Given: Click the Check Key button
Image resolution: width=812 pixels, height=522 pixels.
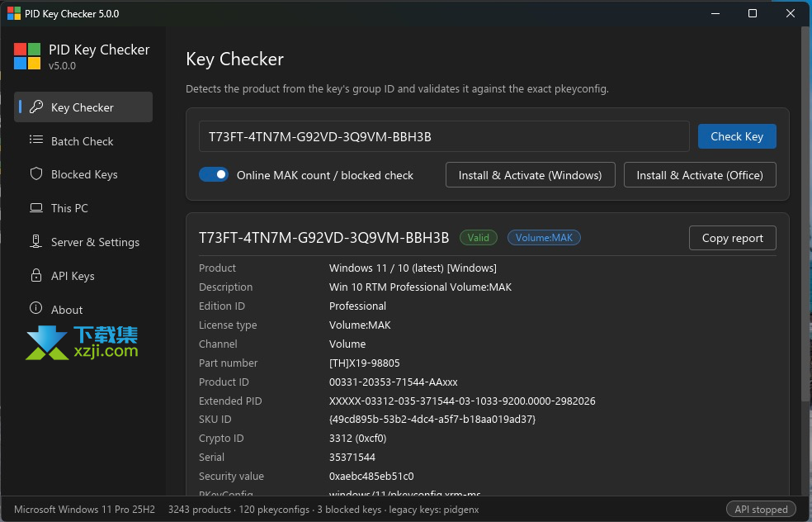Looking at the screenshot, I should tap(737, 136).
